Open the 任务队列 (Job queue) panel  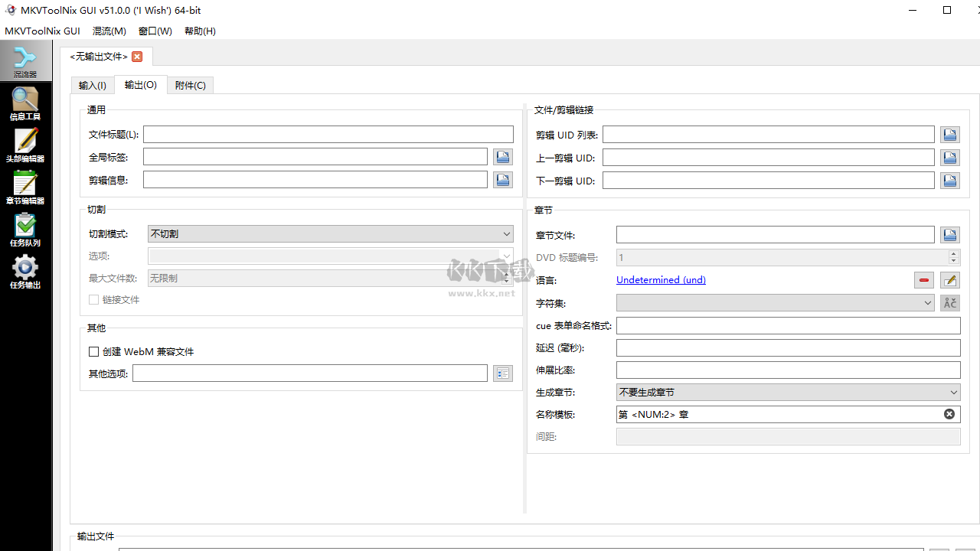click(x=24, y=228)
